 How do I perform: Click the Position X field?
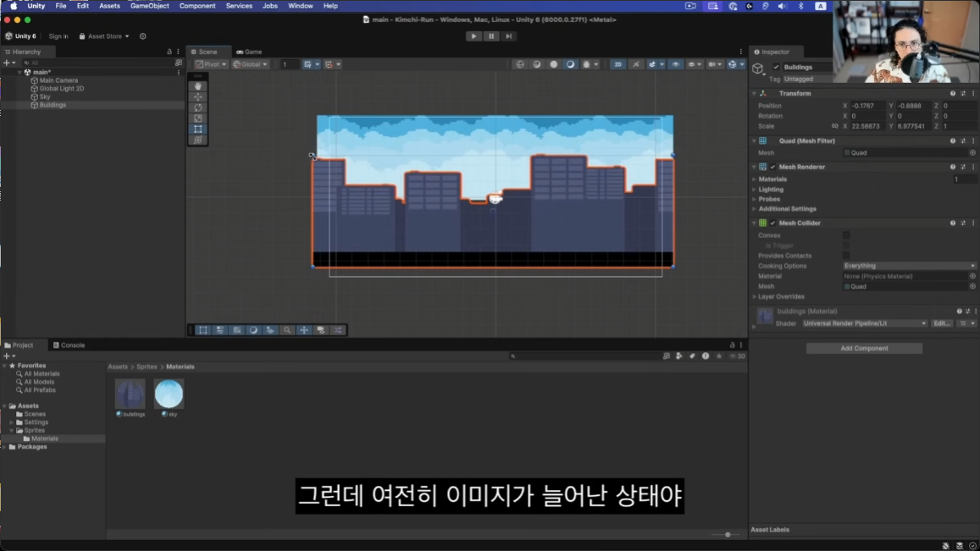868,106
